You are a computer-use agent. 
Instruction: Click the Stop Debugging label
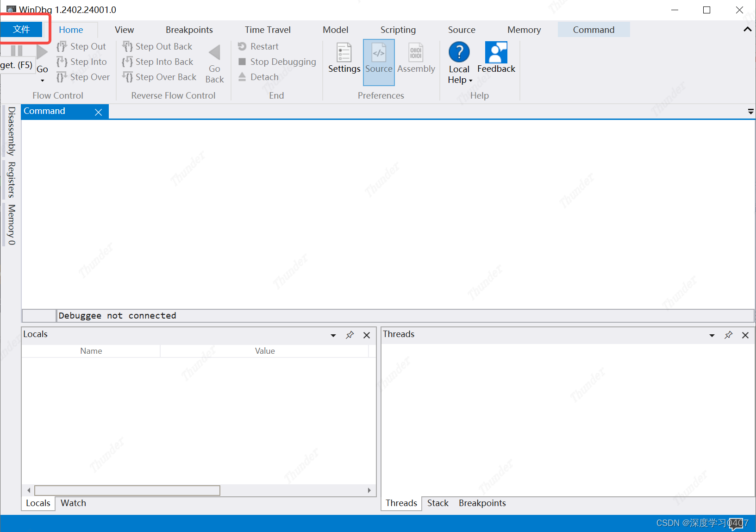(x=283, y=62)
